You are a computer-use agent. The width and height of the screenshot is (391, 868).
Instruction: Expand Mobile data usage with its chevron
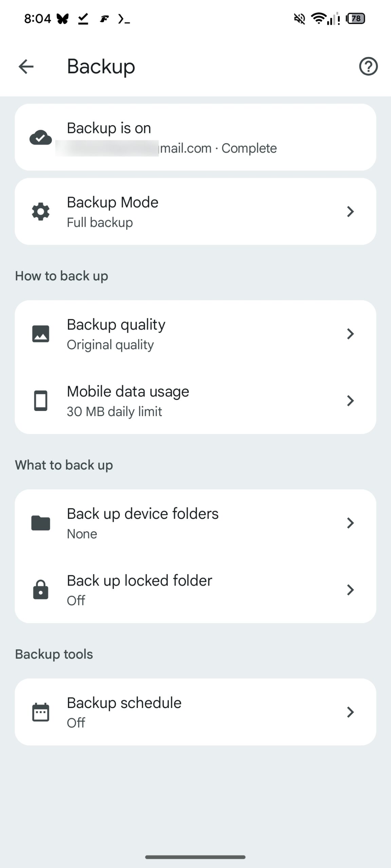tap(351, 400)
